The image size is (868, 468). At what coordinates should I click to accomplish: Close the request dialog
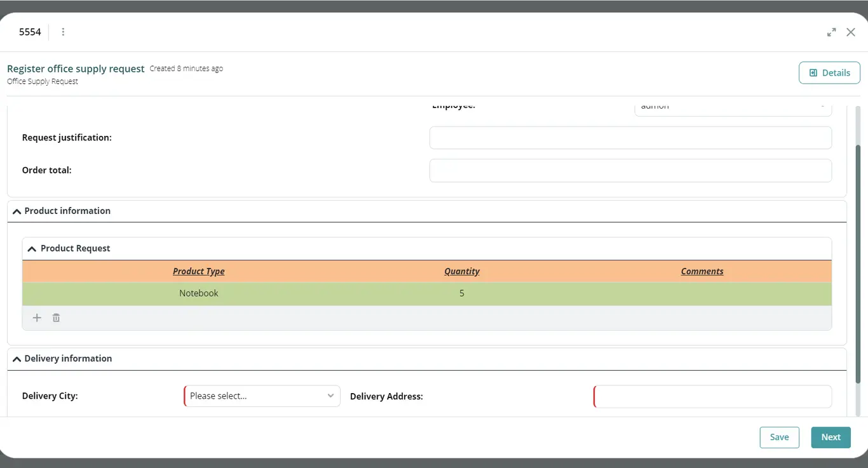point(851,32)
